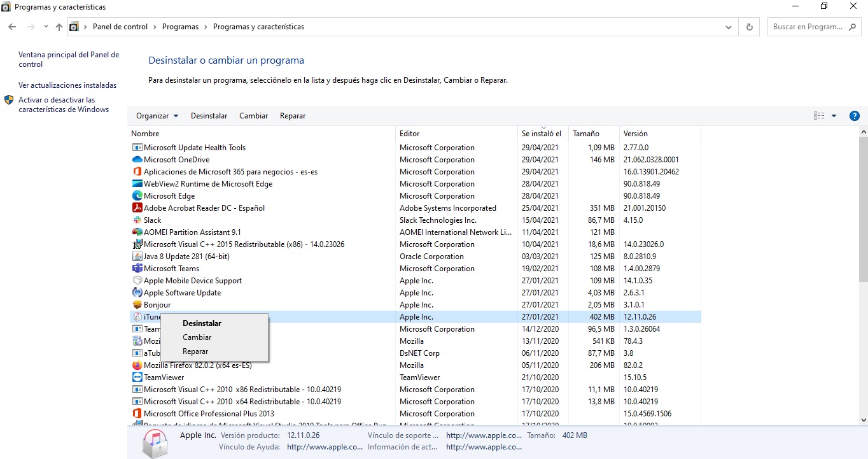
Task: Click the Programas breadcrumb
Action: tap(180, 27)
